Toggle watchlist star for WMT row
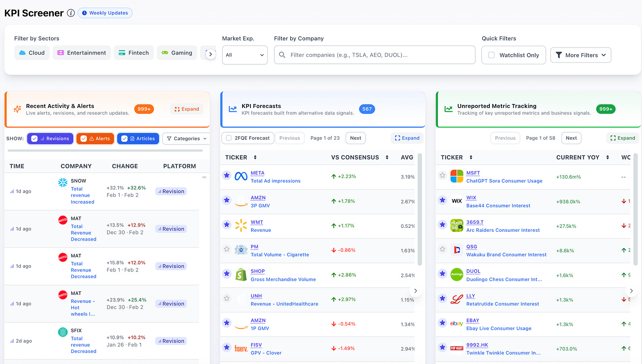 227,225
